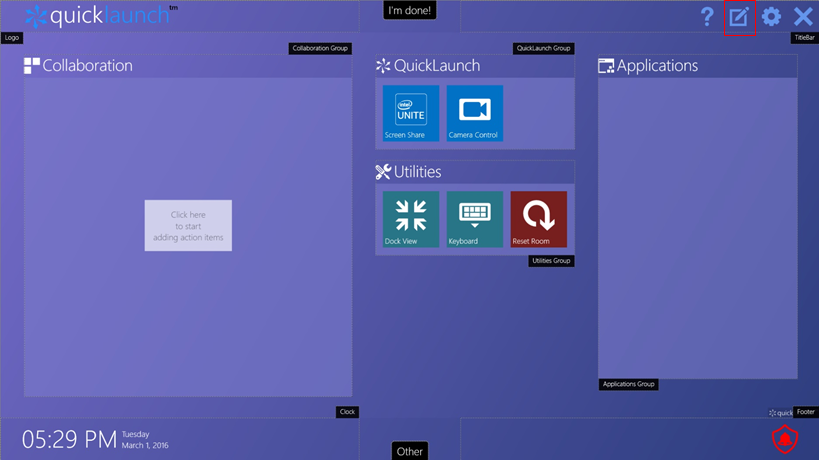Open settings gear icon
The height and width of the screenshot is (460, 819).
pyautogui.click(x=771, y=17)
